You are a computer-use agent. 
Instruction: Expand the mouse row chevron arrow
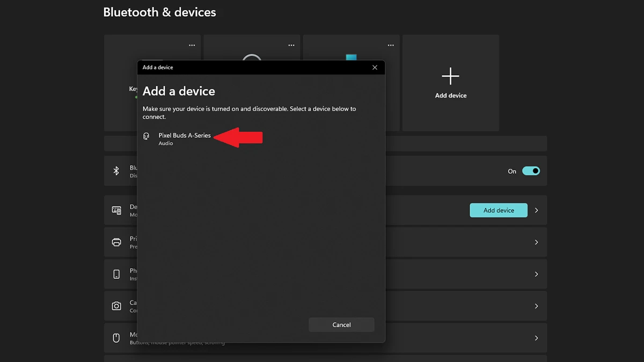[x=536, y=338]
